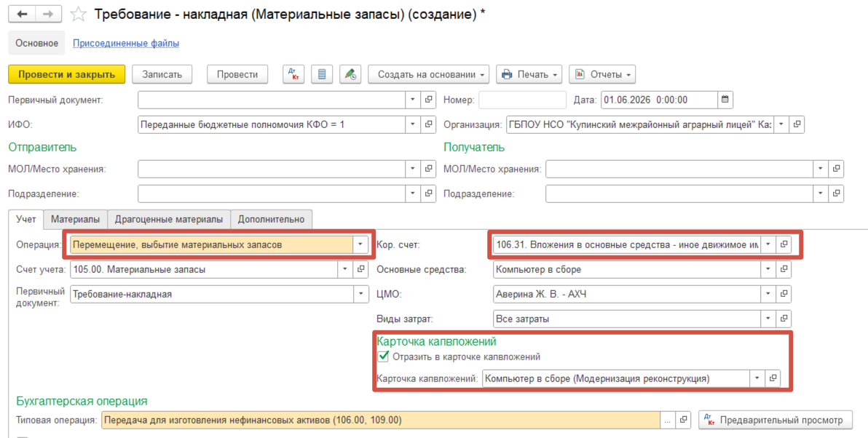This screenshot has height=438, width=868.
Task: Open Первичный документ top field linked item icon
Action: coord(428,100)
